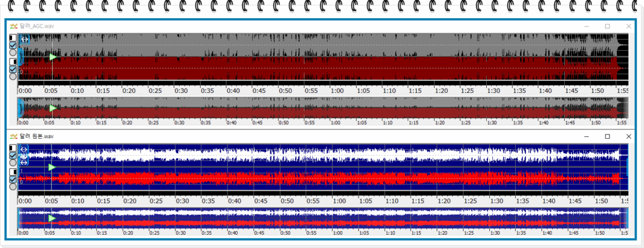Maximize the 달려 원본.wav window
644x248 pixels.
tap(608, 136)
